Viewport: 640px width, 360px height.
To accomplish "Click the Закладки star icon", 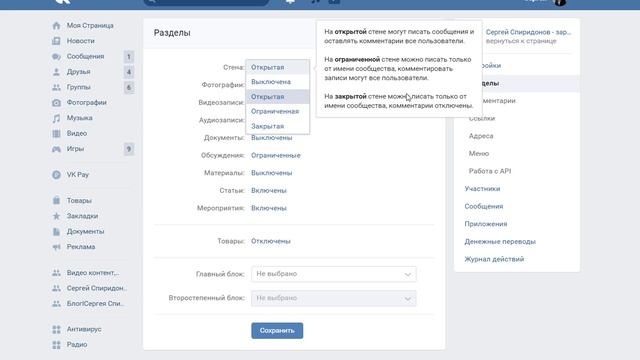I will pos(56,216).
